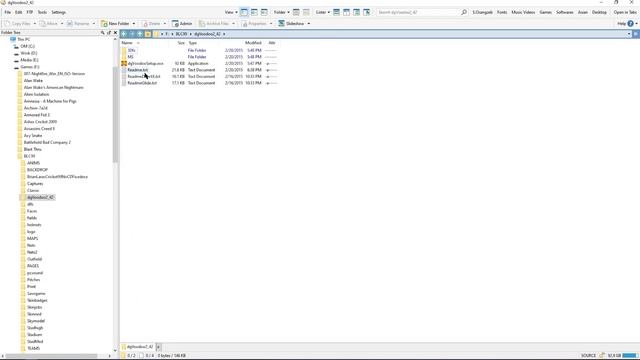
Task: Click the Copy Files toolbar button
Action: 17,24
